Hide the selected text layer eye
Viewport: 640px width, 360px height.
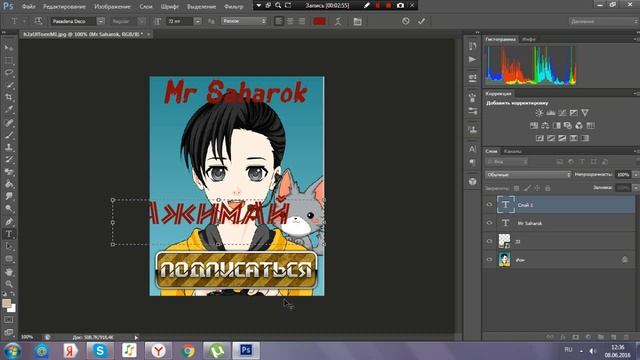coord(489,205)
